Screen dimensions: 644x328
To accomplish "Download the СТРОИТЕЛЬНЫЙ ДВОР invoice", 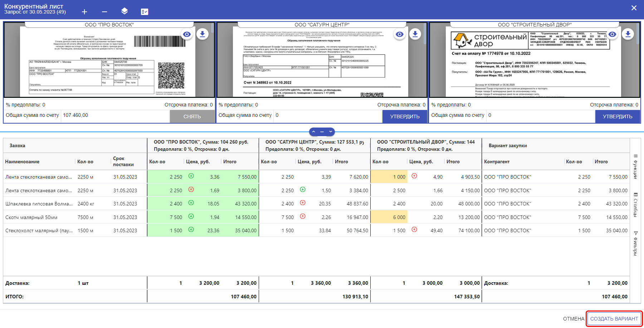I will (628, 34).
